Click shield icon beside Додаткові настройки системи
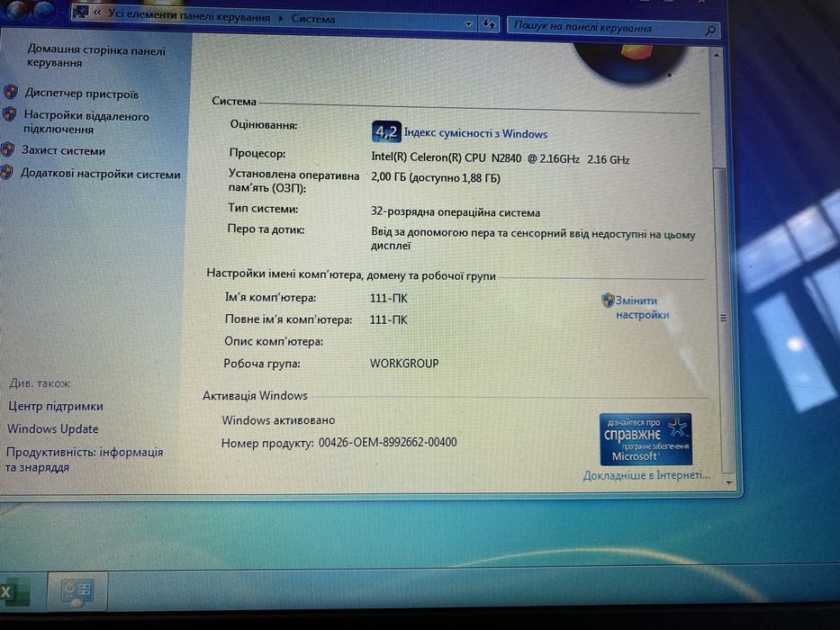Image resolution: width=840 pixels, height=630 pixels. [x=6, y=172]
